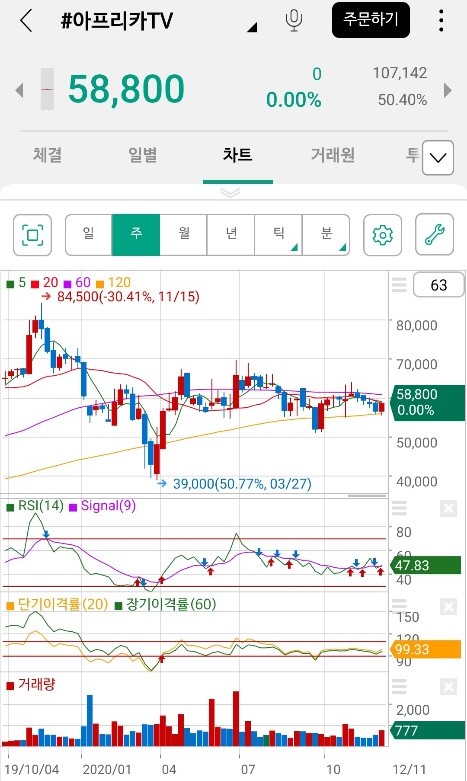This screenshot has height=781, width=467.
Task: Tap the 거래량 legend label
Action: point(31,684)
